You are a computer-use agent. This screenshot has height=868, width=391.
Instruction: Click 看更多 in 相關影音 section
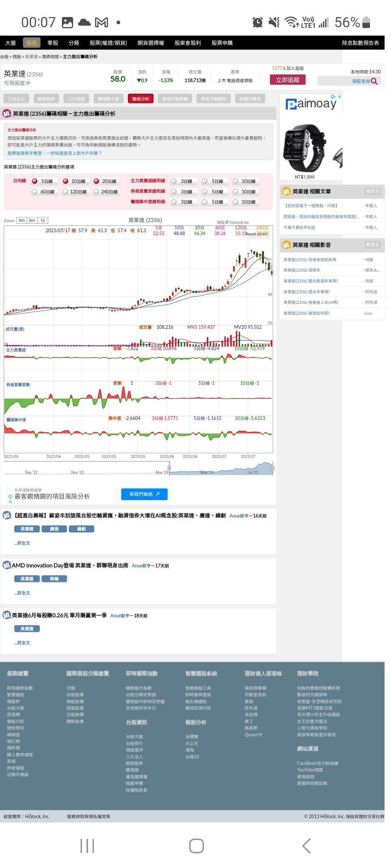372,245
